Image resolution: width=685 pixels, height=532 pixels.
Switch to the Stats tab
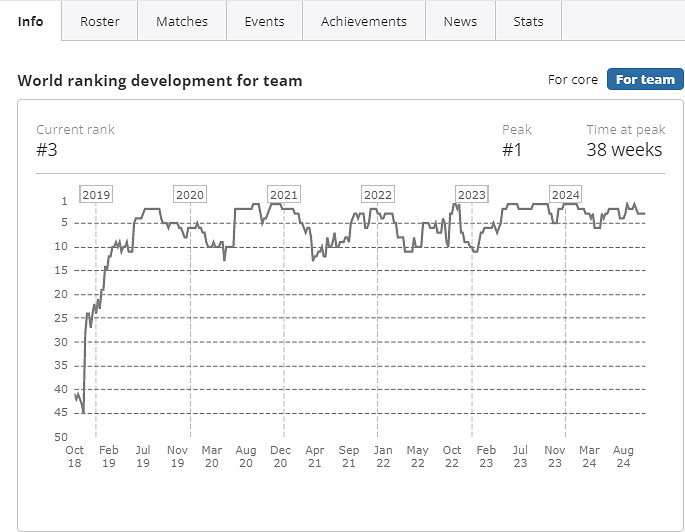(x=528, y=21)
